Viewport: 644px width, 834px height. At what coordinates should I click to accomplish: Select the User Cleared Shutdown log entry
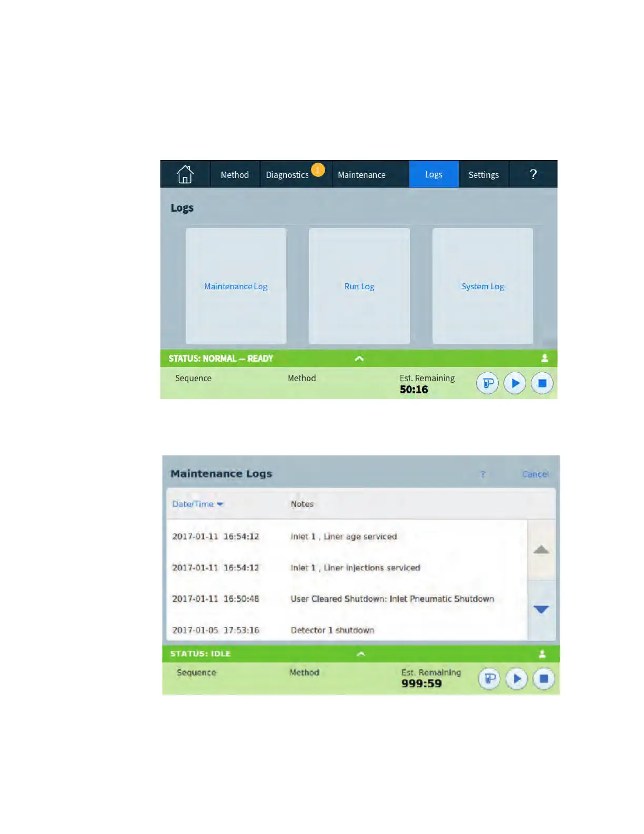(x=347, y=599)
